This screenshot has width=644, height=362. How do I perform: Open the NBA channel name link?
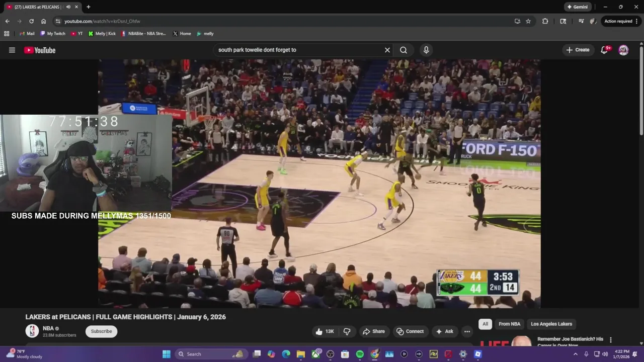coord(48,328)
